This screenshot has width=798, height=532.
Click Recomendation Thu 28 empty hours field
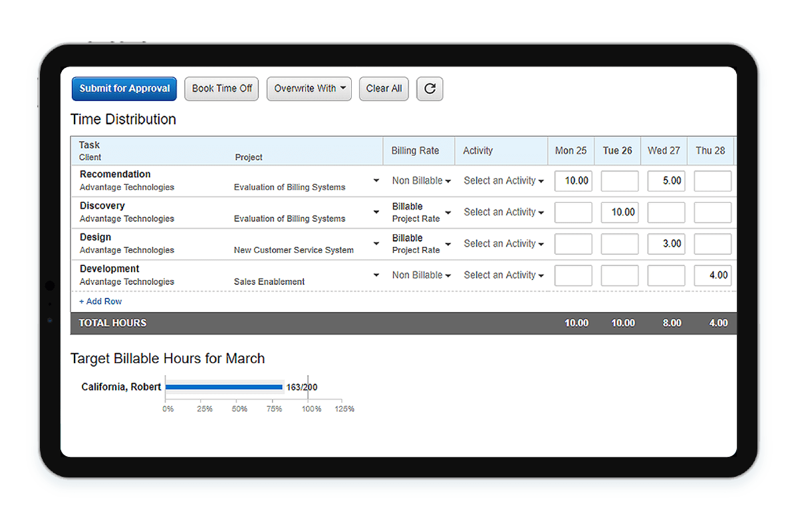713,181
